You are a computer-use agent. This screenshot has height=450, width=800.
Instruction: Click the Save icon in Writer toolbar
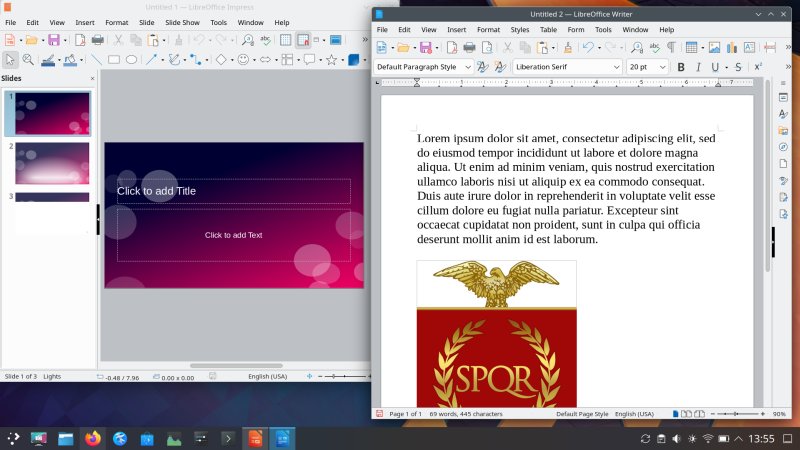click(x=426, y=47)
